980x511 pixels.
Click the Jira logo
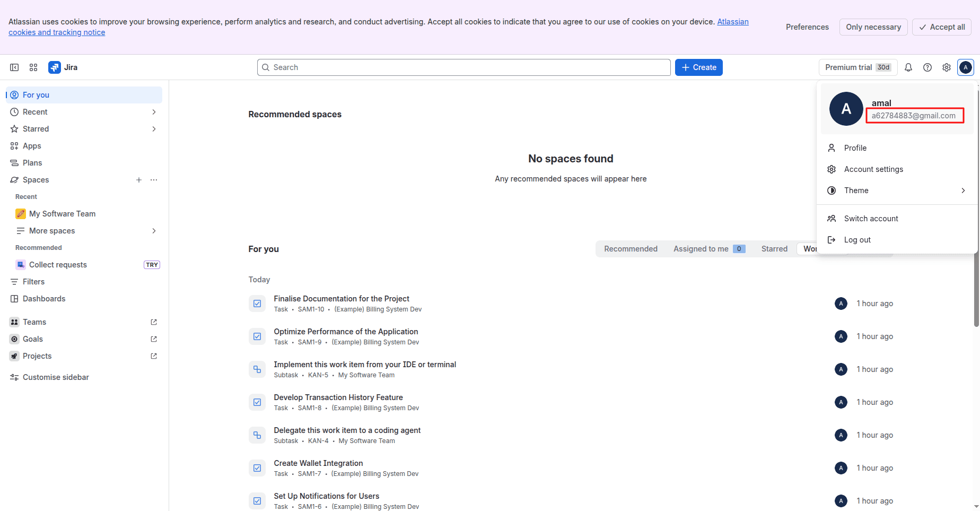(63, 67)
